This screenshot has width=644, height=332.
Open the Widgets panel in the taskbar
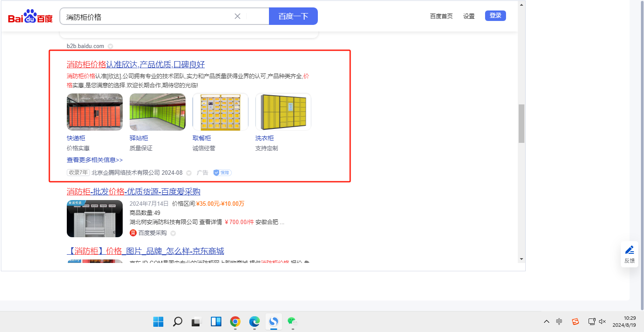click(216, 322)
